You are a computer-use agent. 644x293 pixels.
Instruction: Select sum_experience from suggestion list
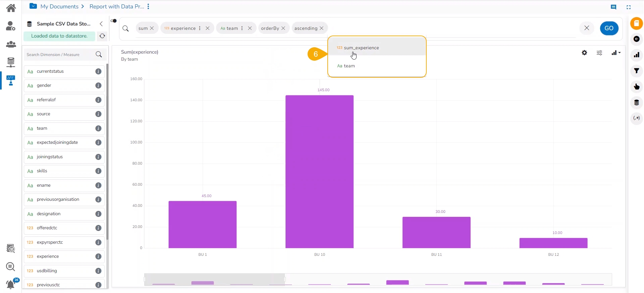click(377, 48)
